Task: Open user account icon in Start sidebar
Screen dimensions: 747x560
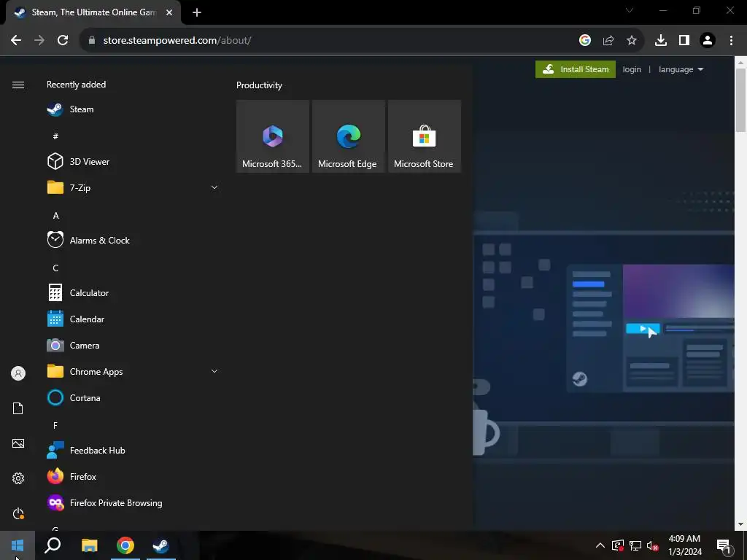Action: tap(18, 373)
